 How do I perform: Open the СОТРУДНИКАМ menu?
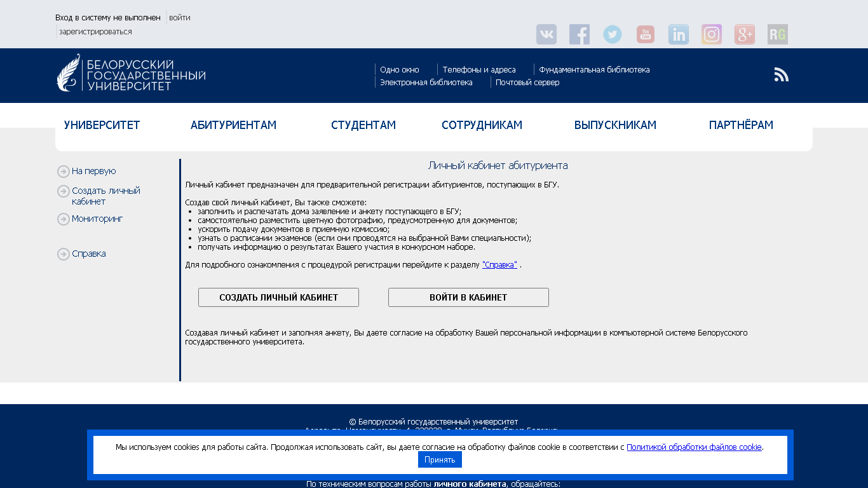coord(482,125)
